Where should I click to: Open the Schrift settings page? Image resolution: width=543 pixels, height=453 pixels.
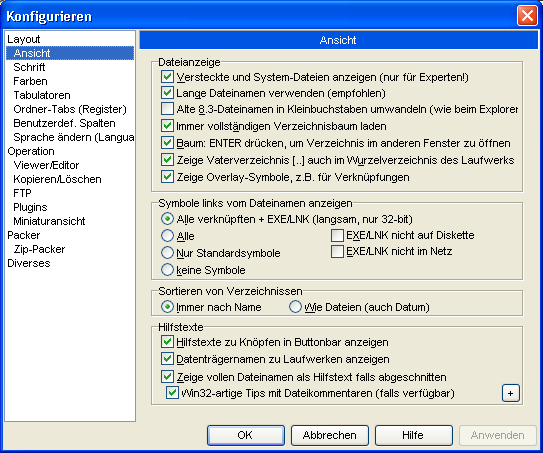pos(29,67)
